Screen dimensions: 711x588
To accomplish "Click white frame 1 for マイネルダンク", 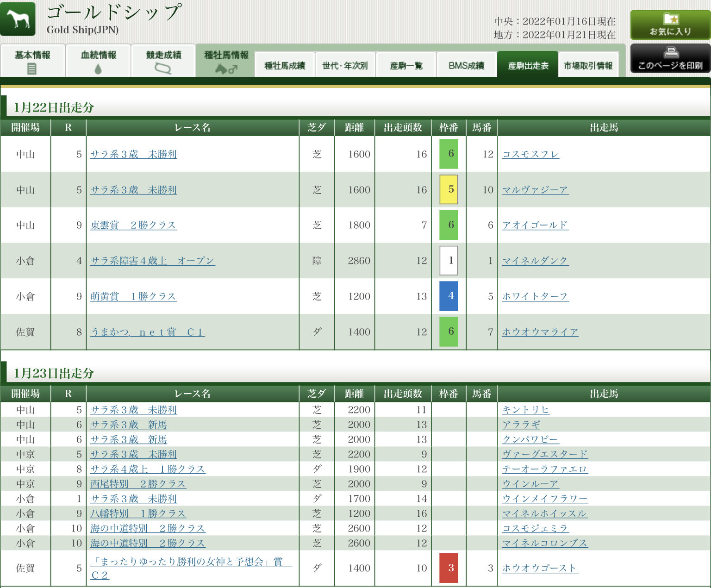I will pos(449,261).
